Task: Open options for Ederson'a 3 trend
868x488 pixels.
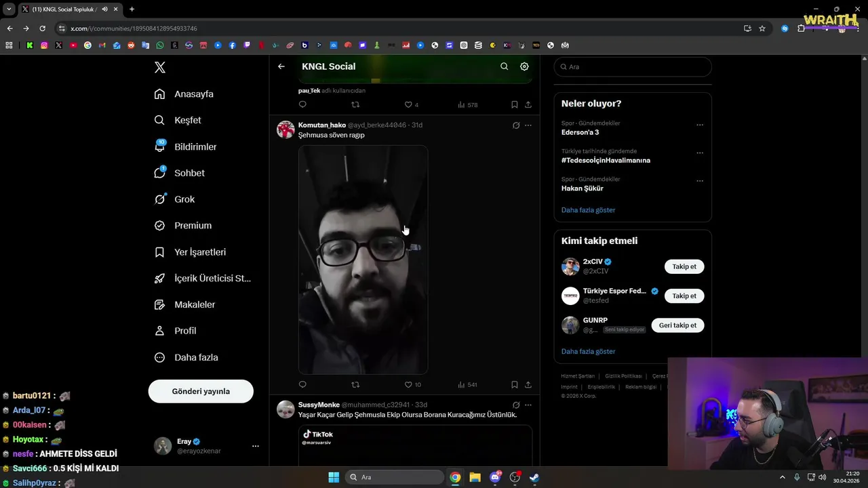Action: [700, 125]
